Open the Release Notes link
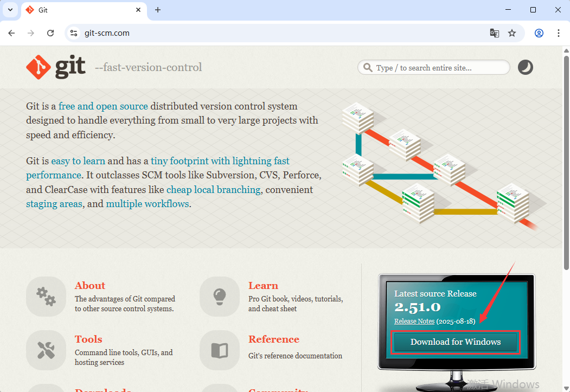Image resolution: width=570 pixels, height=392 pixels. [x=414, y=321]
